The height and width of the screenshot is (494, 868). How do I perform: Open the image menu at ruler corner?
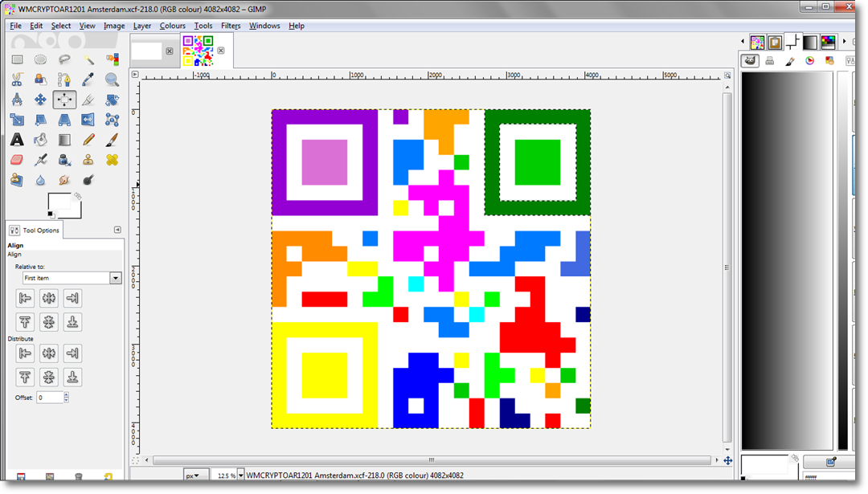pyautogui.click(x=135, y=74)
